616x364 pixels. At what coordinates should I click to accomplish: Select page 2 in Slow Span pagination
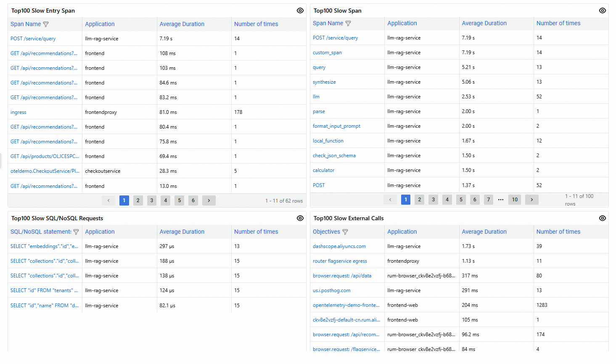420,200
